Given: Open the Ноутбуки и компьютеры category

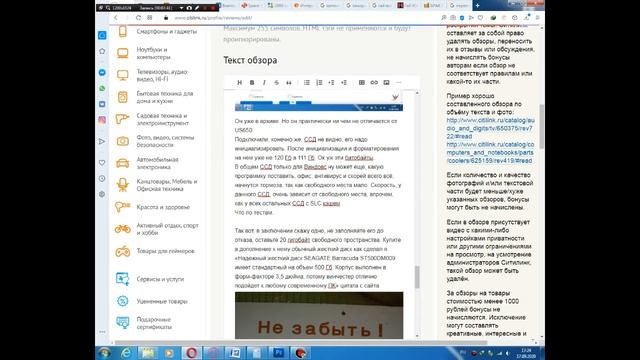Looking at the screenshot, I should pyautogui.click(x=153, y=53).
